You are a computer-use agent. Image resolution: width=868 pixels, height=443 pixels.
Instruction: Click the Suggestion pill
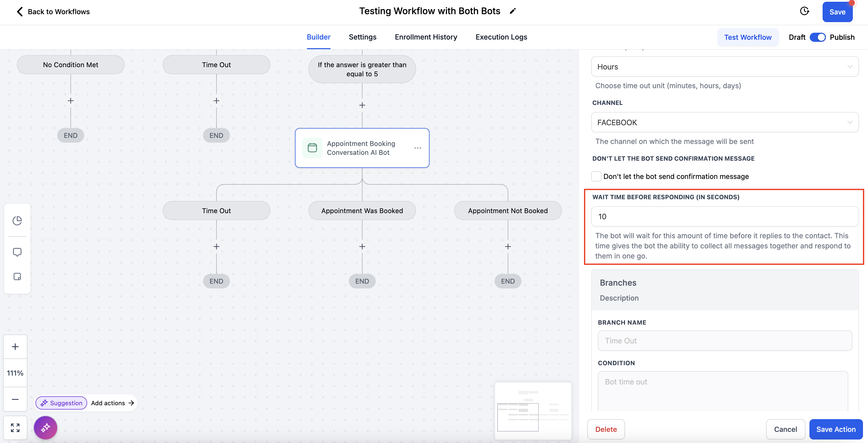[61, 403]
